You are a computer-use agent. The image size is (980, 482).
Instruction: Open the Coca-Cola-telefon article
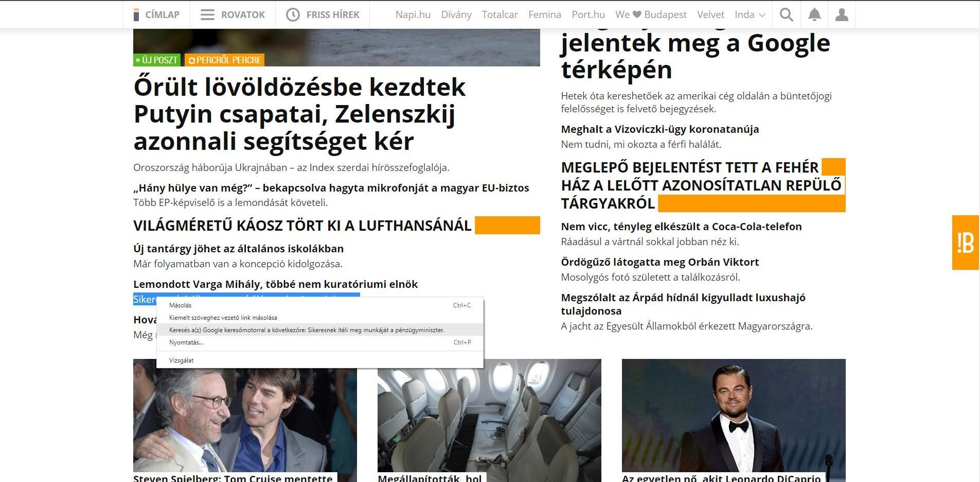pos(682,227)
